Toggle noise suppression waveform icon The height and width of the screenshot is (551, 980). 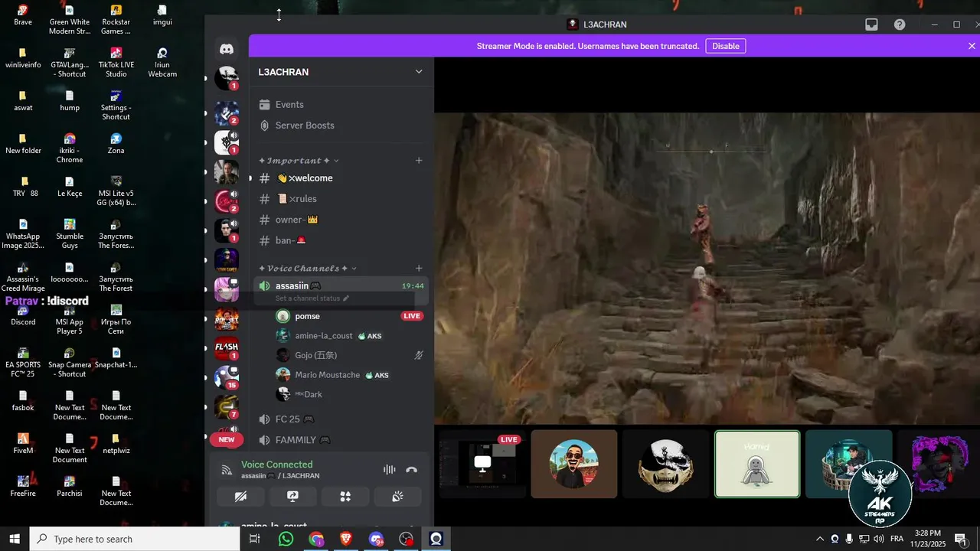pyautogui.click(x=390, y=470)
